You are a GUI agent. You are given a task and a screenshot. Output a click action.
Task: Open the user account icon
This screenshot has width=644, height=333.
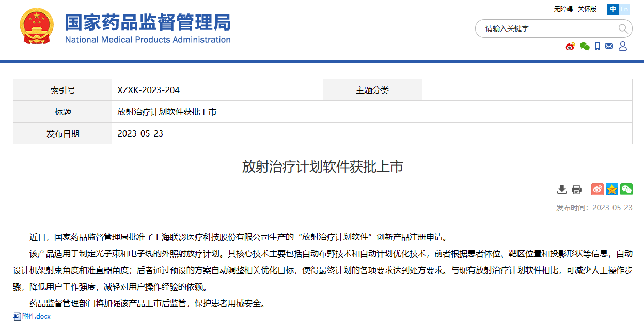click(x=623, y=47)
